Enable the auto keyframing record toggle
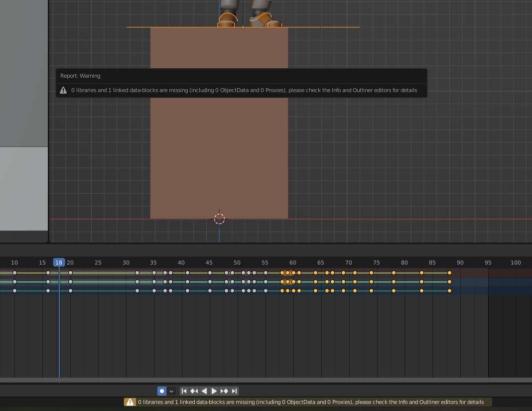The height and width of the screenshot is (411, 532). click(161, 391)
